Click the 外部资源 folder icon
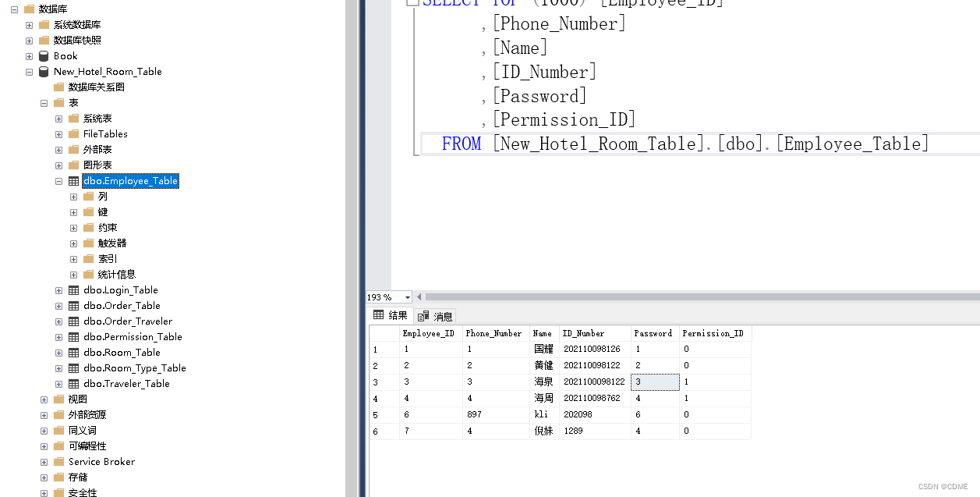The image size is (980, 497). coord(58,415)
